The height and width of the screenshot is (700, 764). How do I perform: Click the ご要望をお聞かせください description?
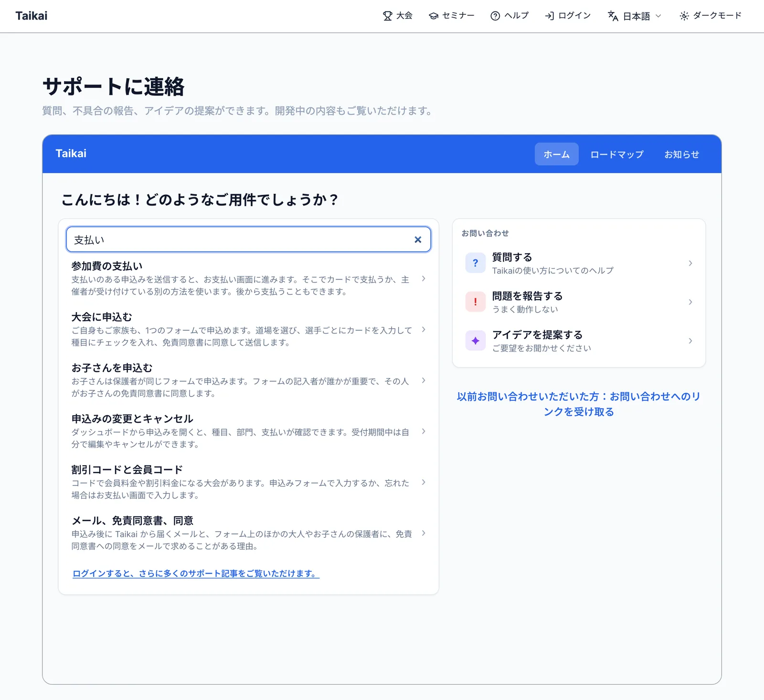point(542,348)
